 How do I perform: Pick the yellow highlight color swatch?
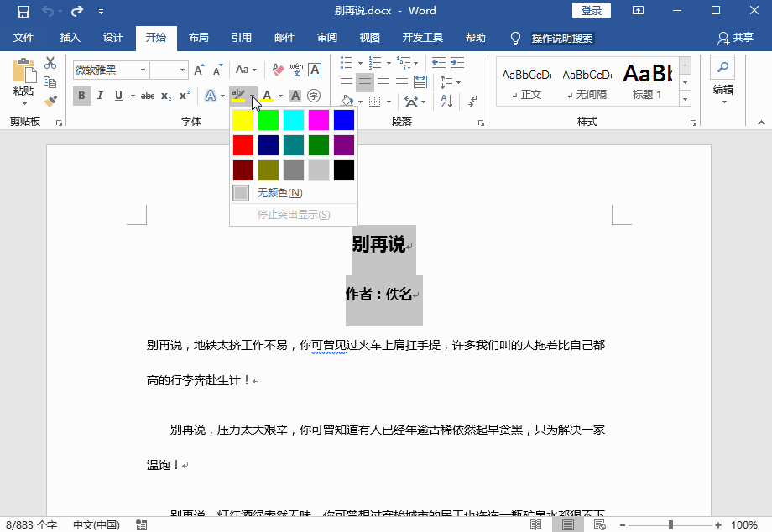[x=243, y=120]
